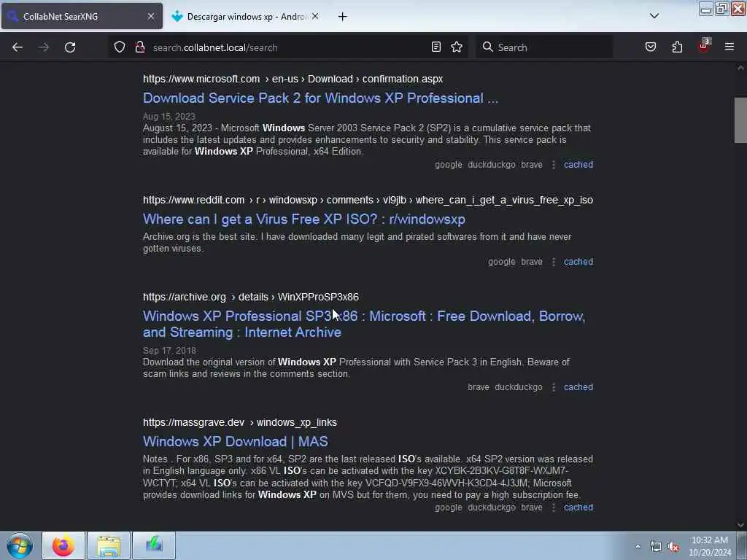Switch to the CollabNet SearXNG tab

point(82,16)
